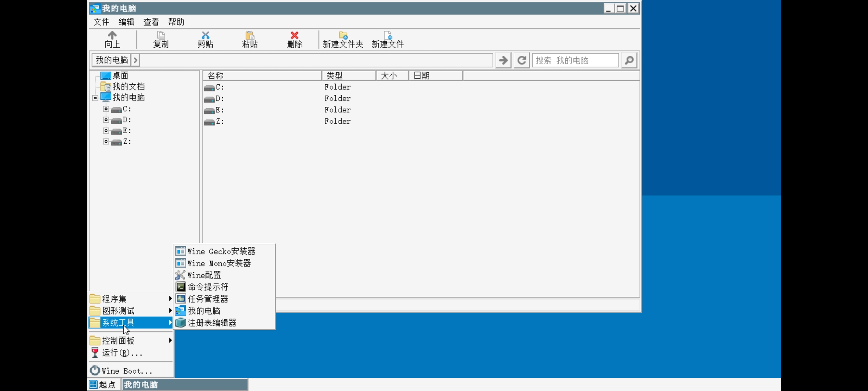
Task: Open the 编辑 menu
Action: (126, 22)
